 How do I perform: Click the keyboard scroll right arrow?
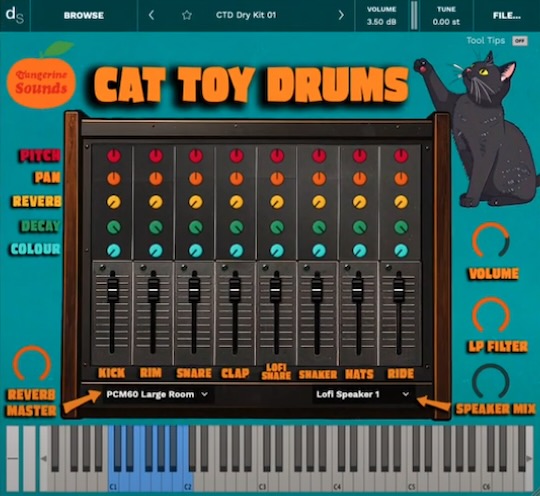[529, 458]
